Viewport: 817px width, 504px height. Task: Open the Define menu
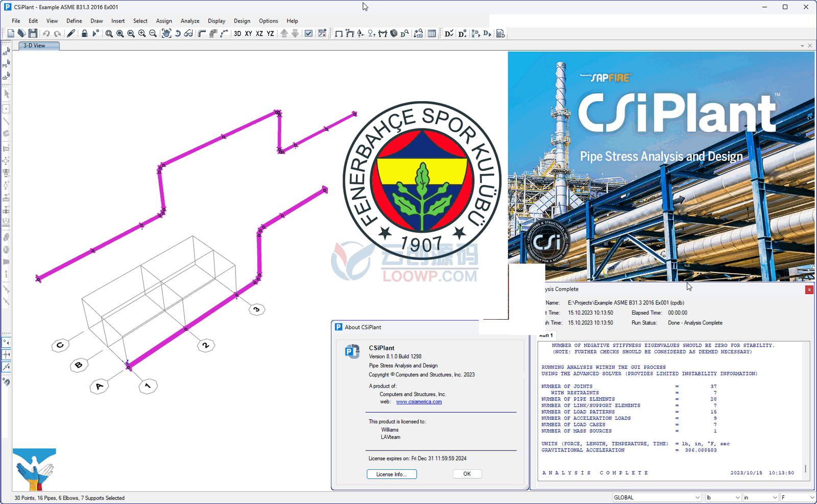pyautogui.click(x=74, y=21)
